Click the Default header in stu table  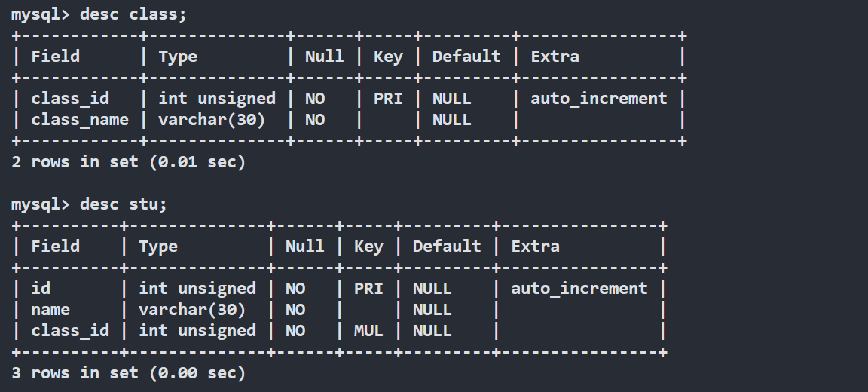pos(447,247)
